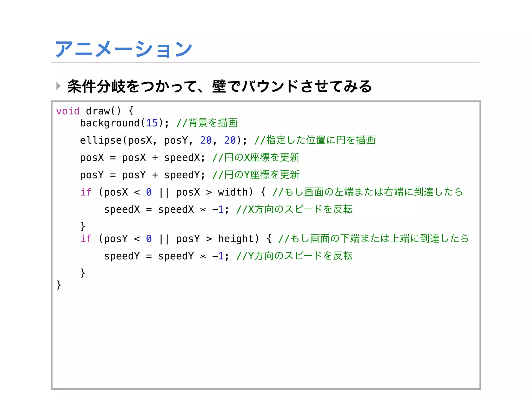The width and height of the screenshot is (532, 399).
Task: Click the code 'background(15);'
Action: pos(124,123)
